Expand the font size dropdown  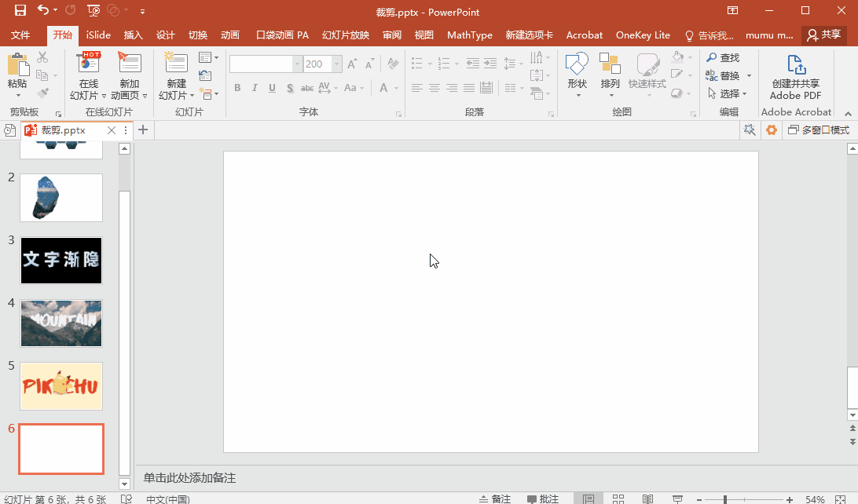pos(337,64)
